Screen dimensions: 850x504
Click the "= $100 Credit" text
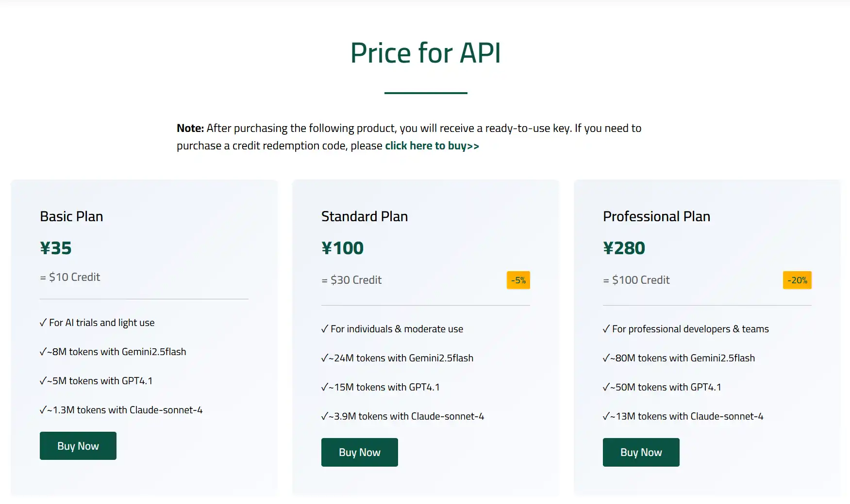[x=636, y=280]
